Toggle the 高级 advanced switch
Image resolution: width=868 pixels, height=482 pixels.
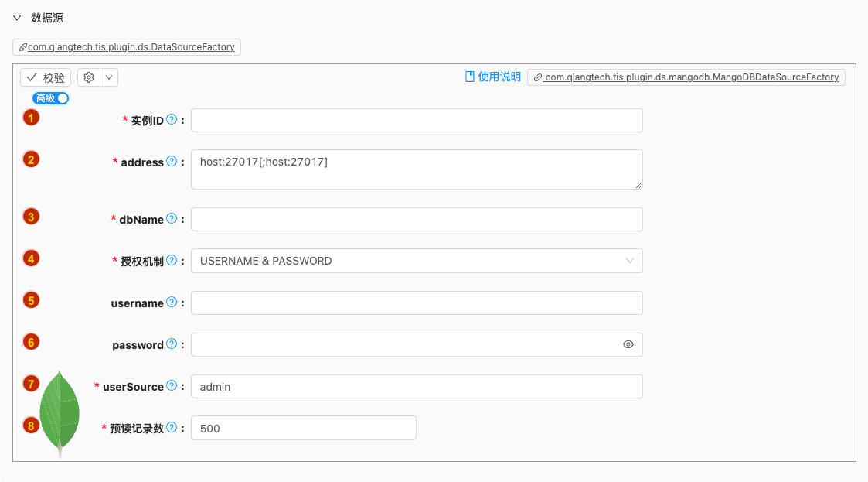pyautogui.click(x=51, y=98)
